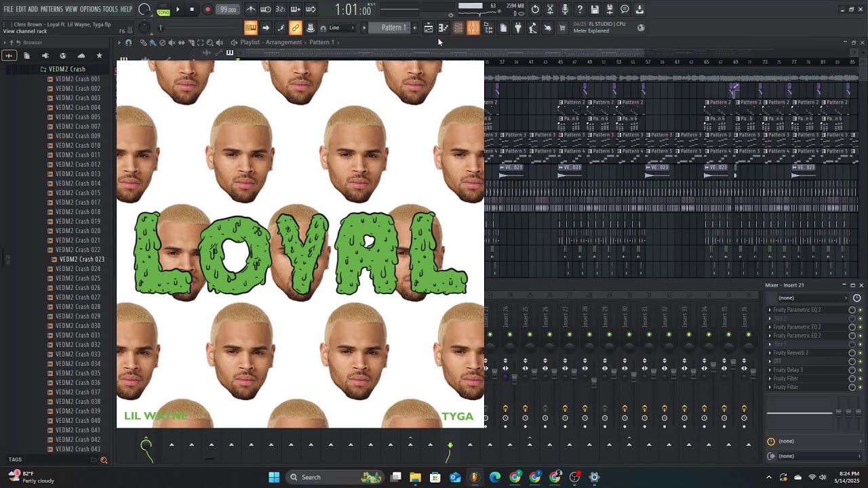The width and height of the screenshot is (868, 488).
Task: Toggle the typing keyboard to piano icon
Action: (250, 28)
